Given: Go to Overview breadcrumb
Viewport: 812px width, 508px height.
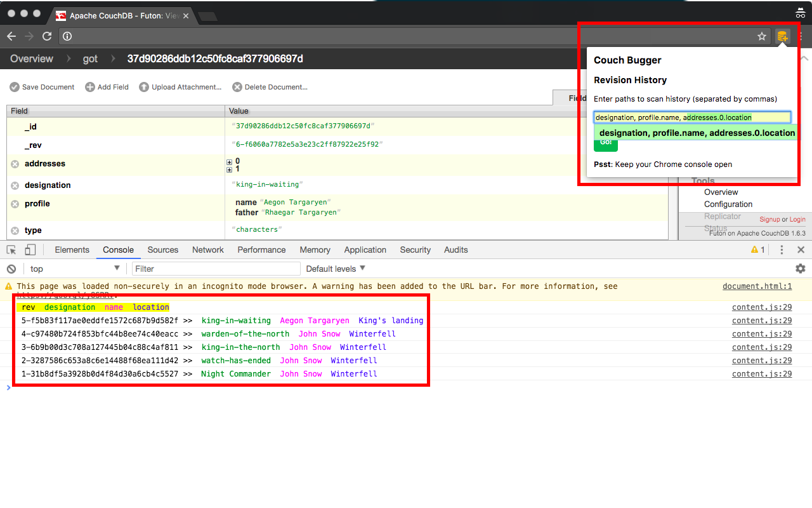Looking at the screenshot, I should click(32, 59).
